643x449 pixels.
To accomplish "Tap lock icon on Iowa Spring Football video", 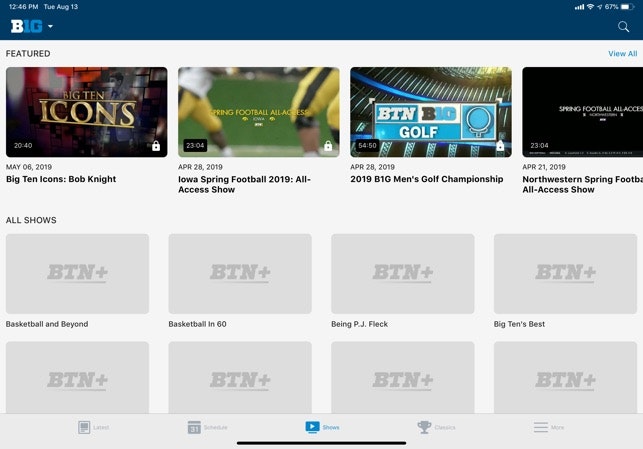I will [x=327, y=146].
